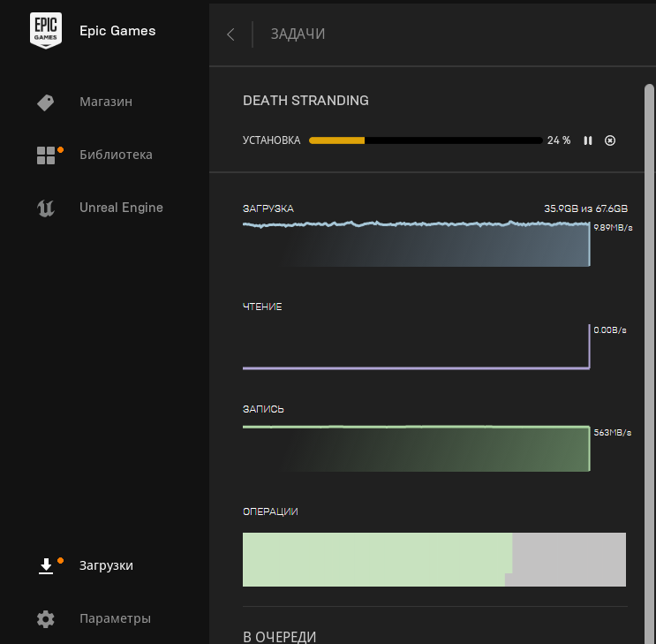
Task: Go back using the left chevron
Action: point(230,34)
